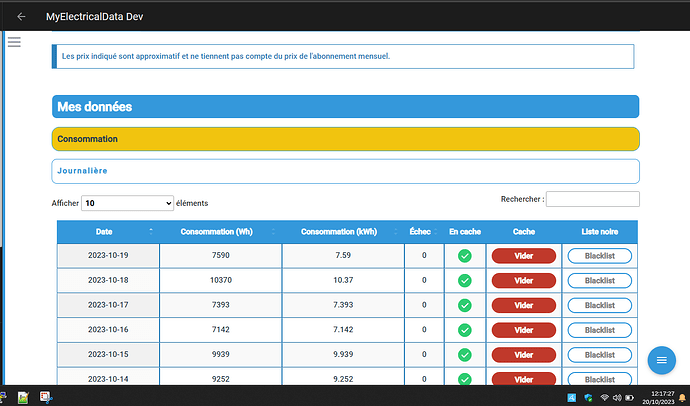Click the Liste noire column header

click(599, 232)
